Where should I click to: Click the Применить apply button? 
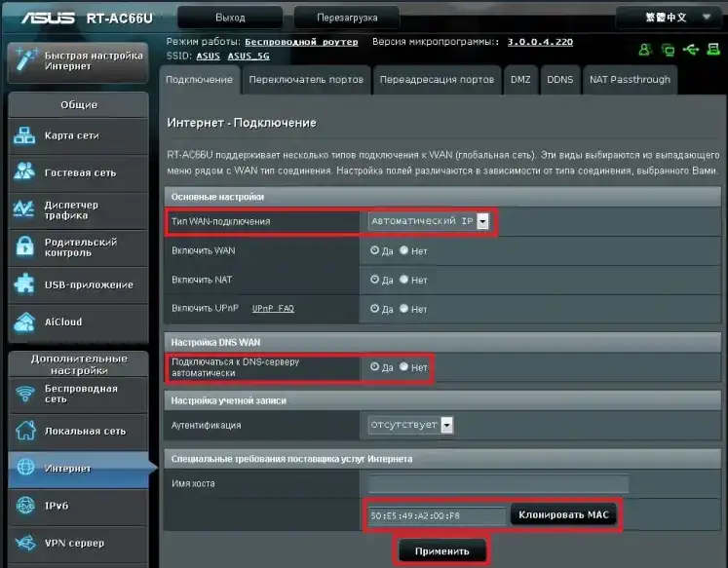click(x=442, y=551)
